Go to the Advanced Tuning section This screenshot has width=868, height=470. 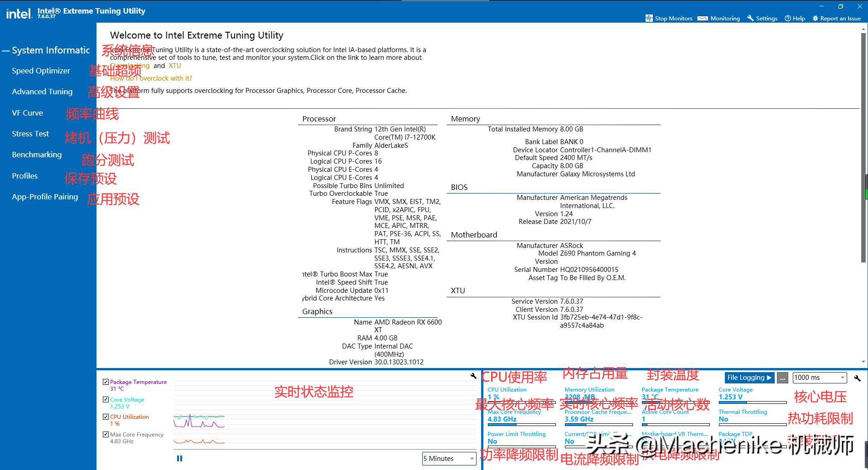coord(42,92)
